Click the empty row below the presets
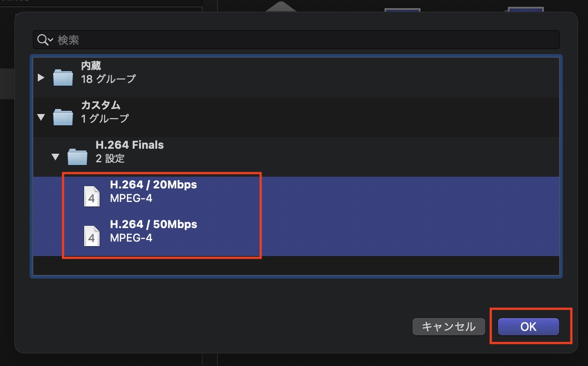The height and width of the screenshot is (366, 588). coord(296,265)
